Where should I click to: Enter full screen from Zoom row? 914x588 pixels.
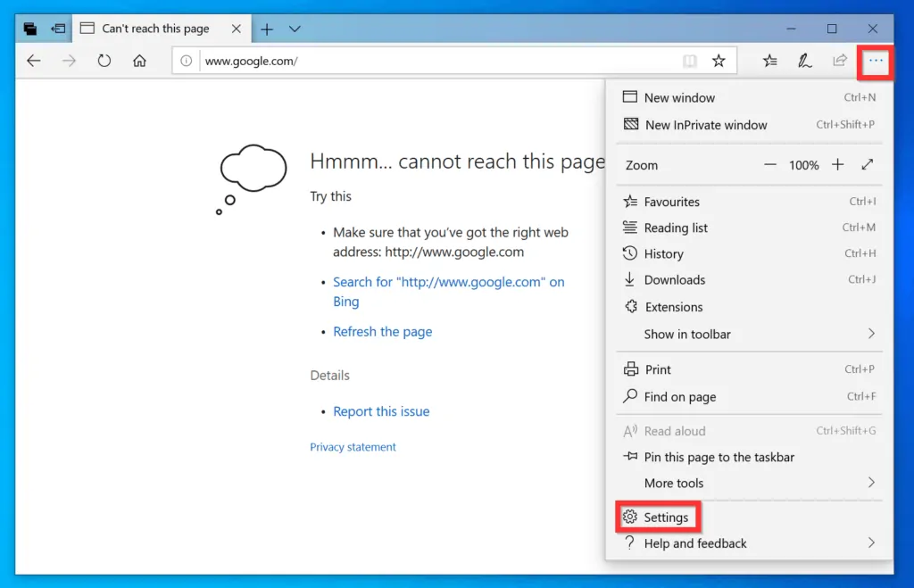click(867, 165)
